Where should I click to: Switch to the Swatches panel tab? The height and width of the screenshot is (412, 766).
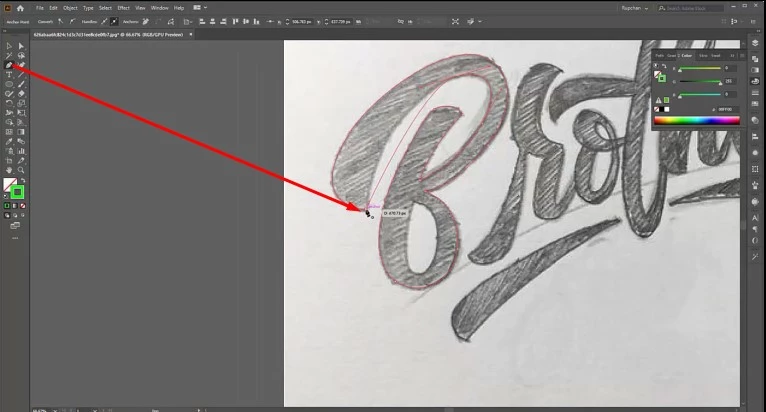tap(716, 56)
